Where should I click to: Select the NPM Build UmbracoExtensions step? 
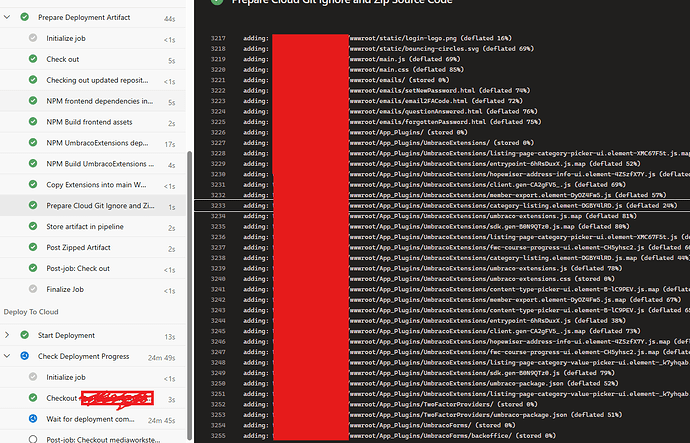[x=92, y=164]
